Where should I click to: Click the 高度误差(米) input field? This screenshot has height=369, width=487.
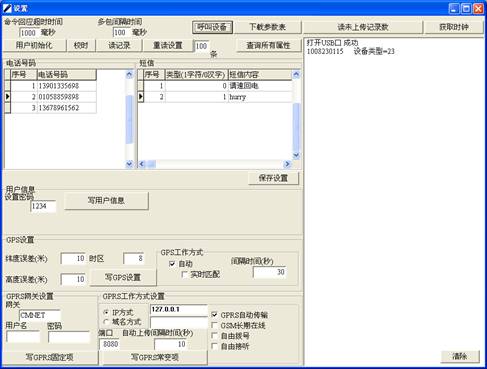coord(73,279)
